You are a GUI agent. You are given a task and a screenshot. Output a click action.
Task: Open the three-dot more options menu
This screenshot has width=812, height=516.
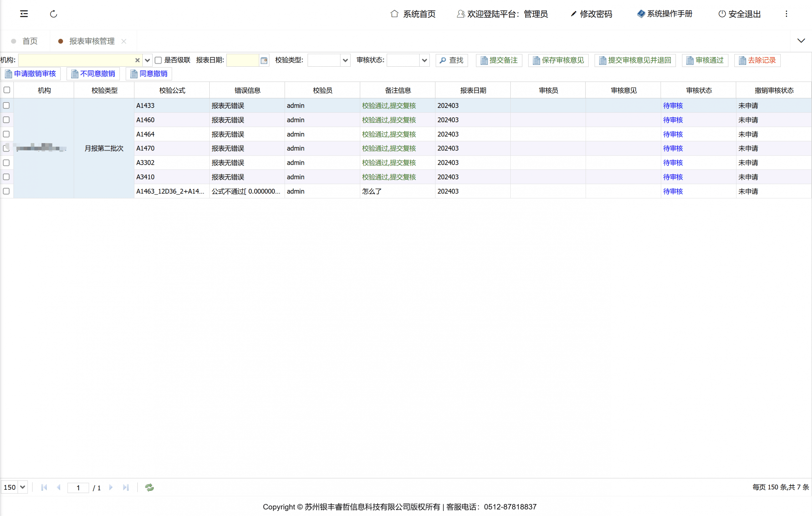click(786, 14)
